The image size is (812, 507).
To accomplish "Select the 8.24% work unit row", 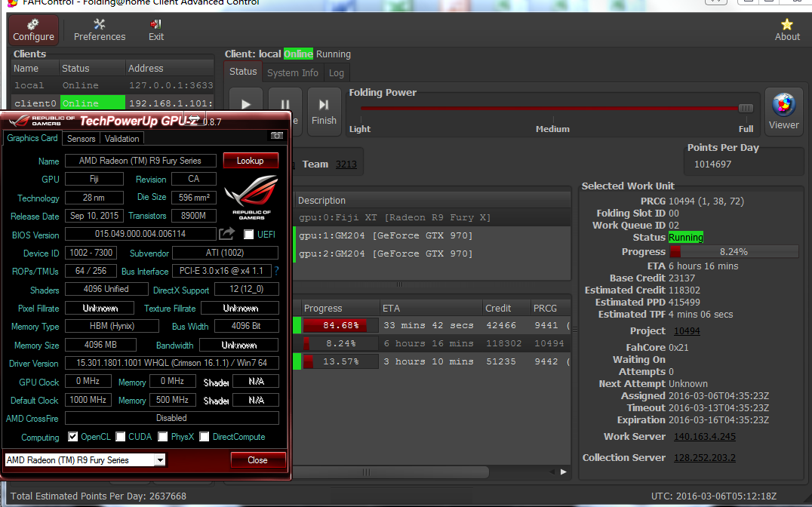I will [432, 343].
